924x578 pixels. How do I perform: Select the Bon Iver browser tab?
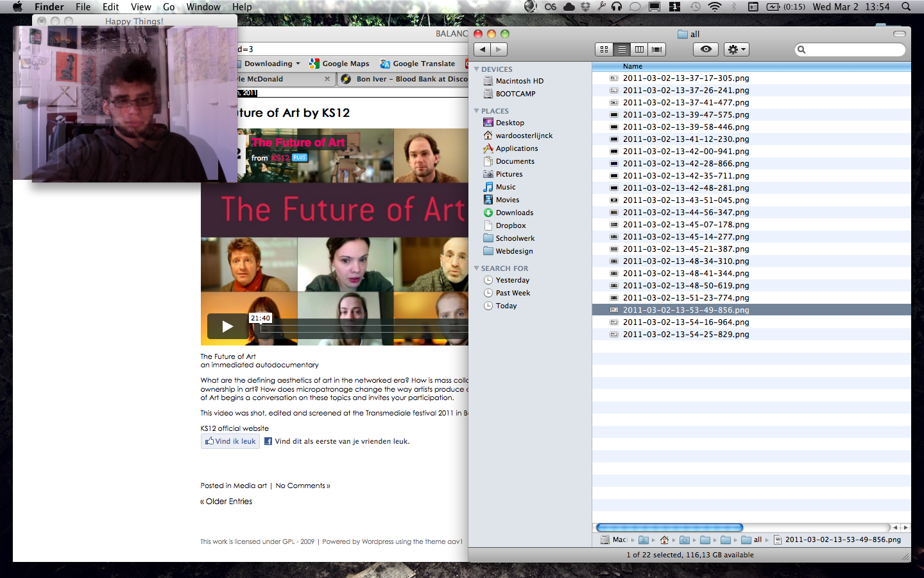click(411, 79)
